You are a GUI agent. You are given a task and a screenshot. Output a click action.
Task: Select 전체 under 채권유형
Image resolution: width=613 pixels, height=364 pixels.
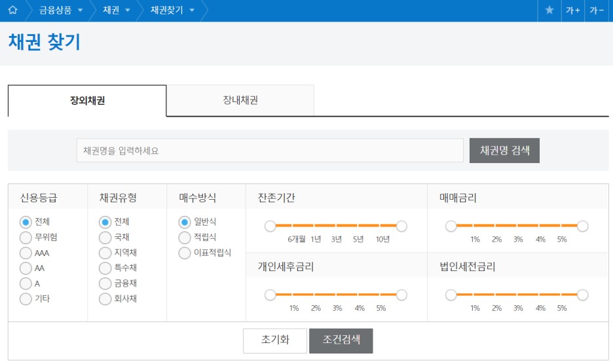tap(105, 222)
